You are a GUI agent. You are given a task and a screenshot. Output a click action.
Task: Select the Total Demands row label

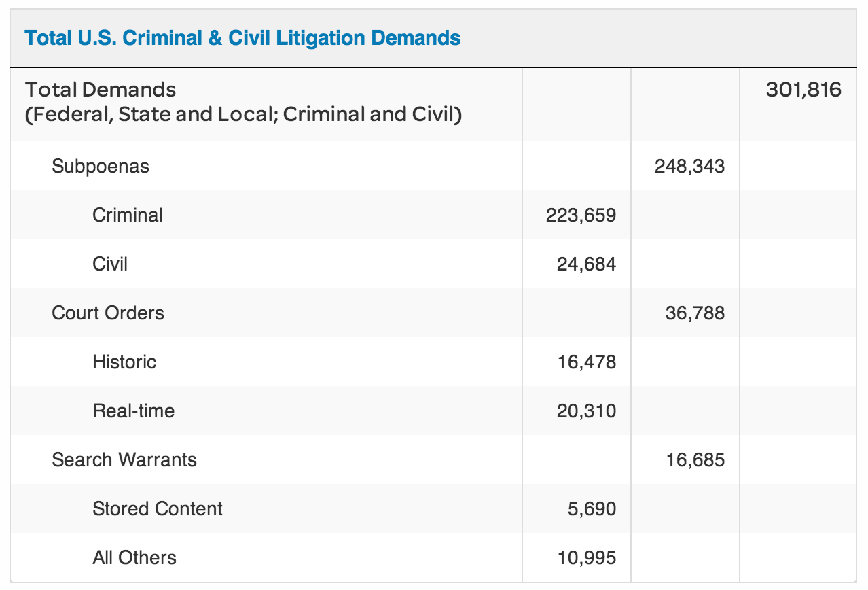[x=101, y=90]
